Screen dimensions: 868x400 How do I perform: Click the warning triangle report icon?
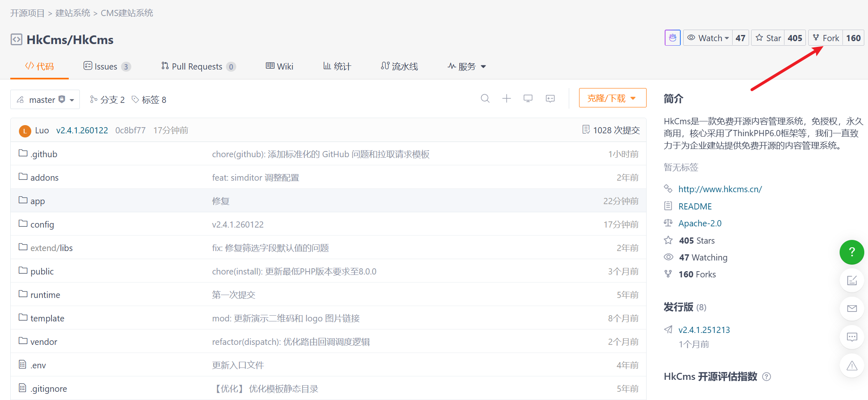852,365
